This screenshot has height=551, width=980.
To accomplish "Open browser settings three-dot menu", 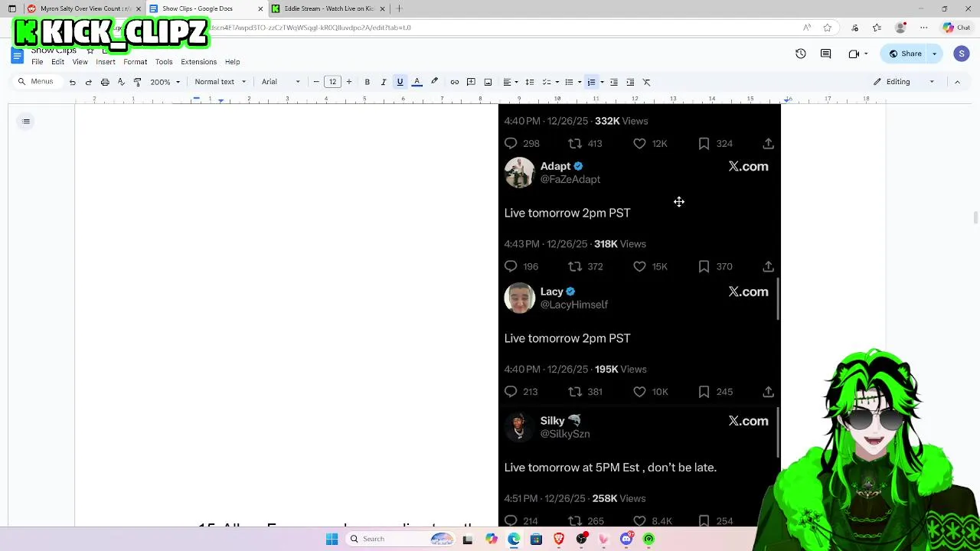I will tap(924, 28).
